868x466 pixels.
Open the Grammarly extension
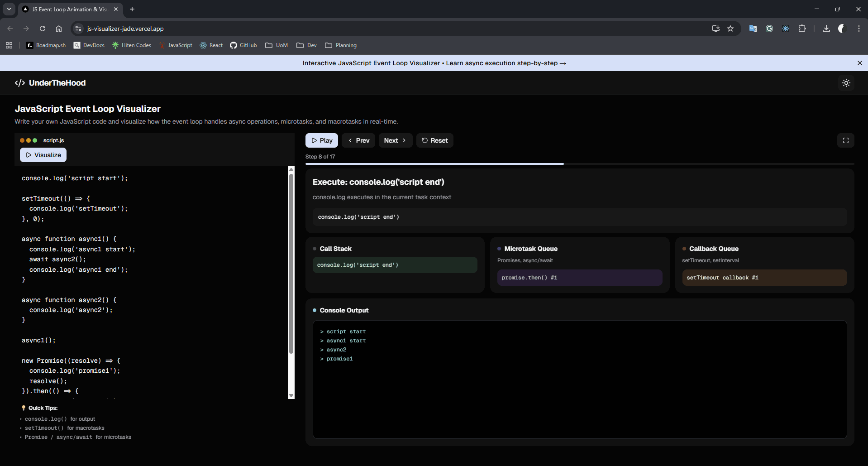[769, 28]
